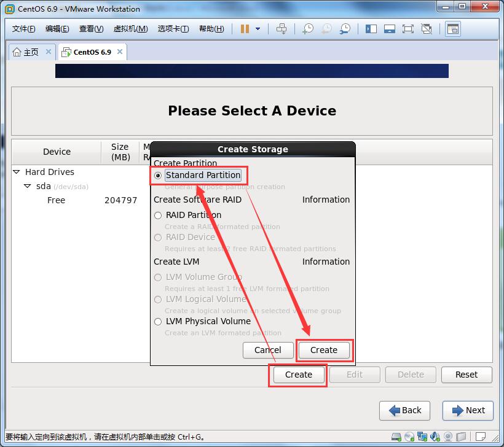Click the printer device status icon
The height and width of the screenshot is (447, 504).
coord(461,437)
